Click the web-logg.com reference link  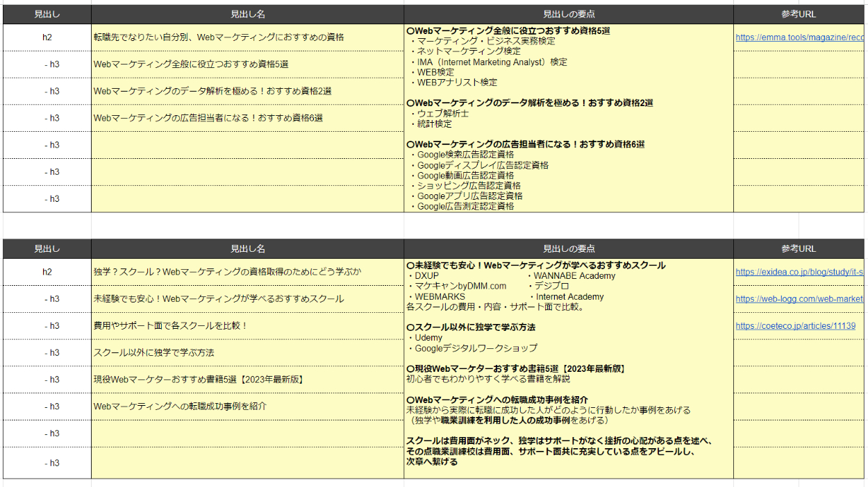799,299
